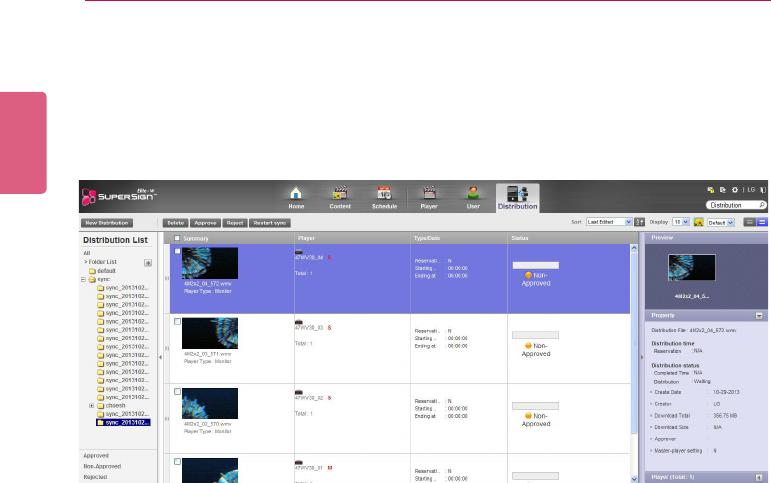Screen dimensions: 771x483
Task: Select the choesh folder
Action: pyautogui.click(x=111, y=406)
